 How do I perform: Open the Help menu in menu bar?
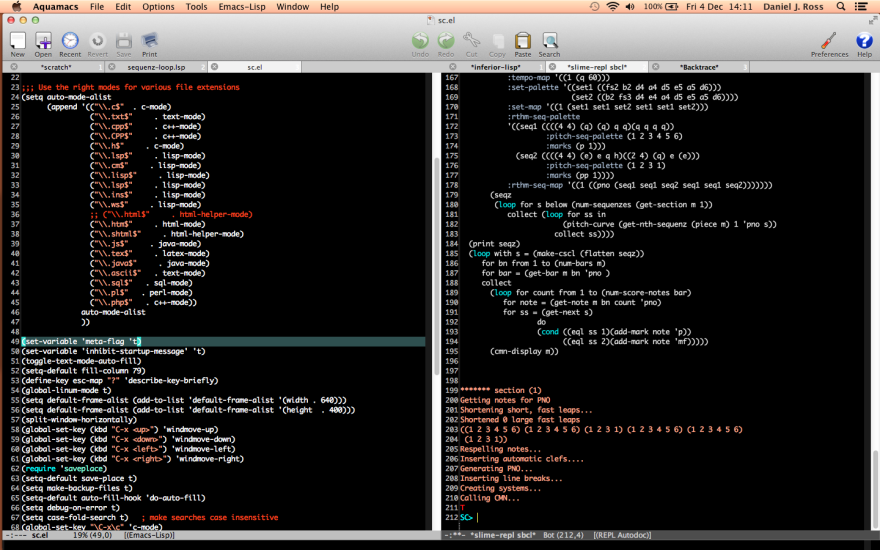click(x=329, y=7)
